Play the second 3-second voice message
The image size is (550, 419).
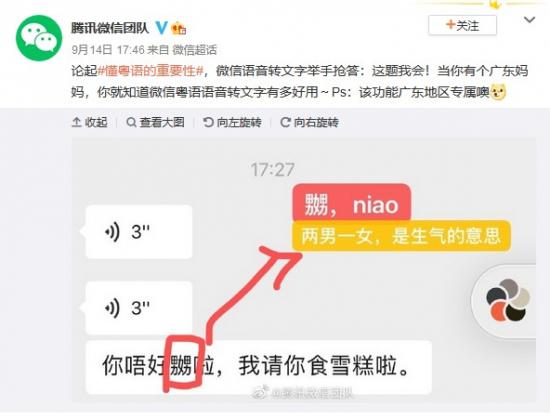(x=139, y=308)
